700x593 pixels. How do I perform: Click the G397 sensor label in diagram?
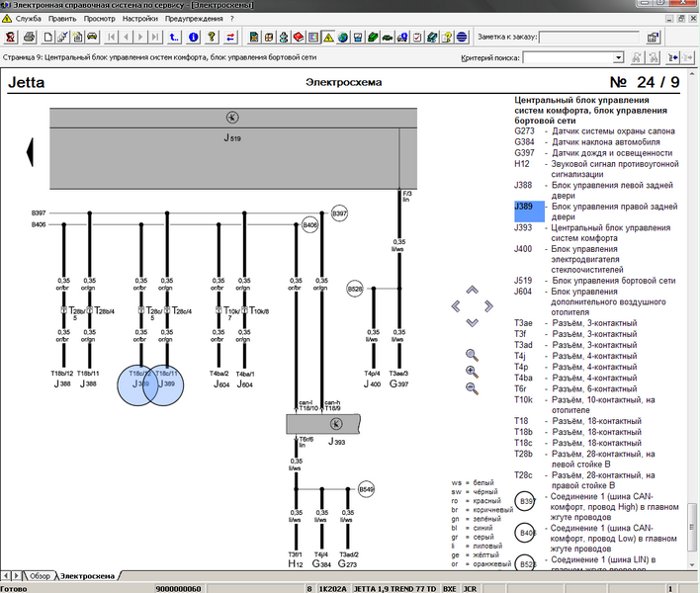click(399, 383)
